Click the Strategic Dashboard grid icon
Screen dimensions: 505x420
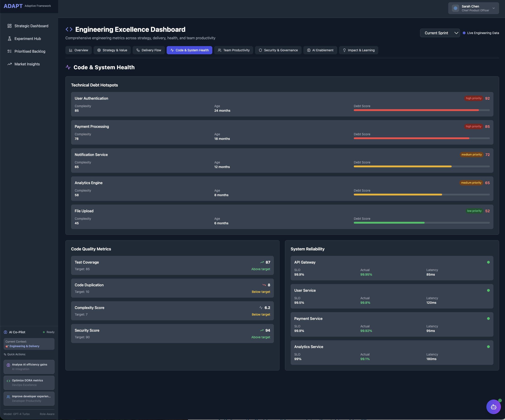point(10,26)
